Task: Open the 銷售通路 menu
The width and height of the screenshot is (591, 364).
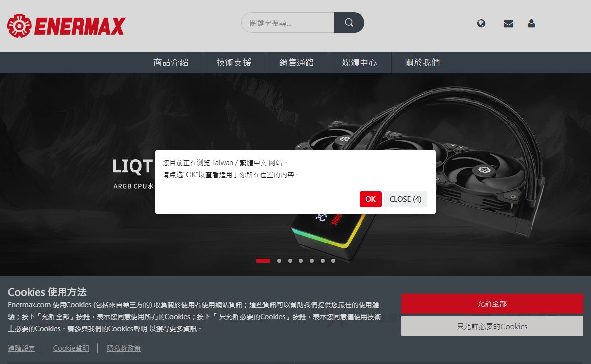Action: (x=297, y=62)
